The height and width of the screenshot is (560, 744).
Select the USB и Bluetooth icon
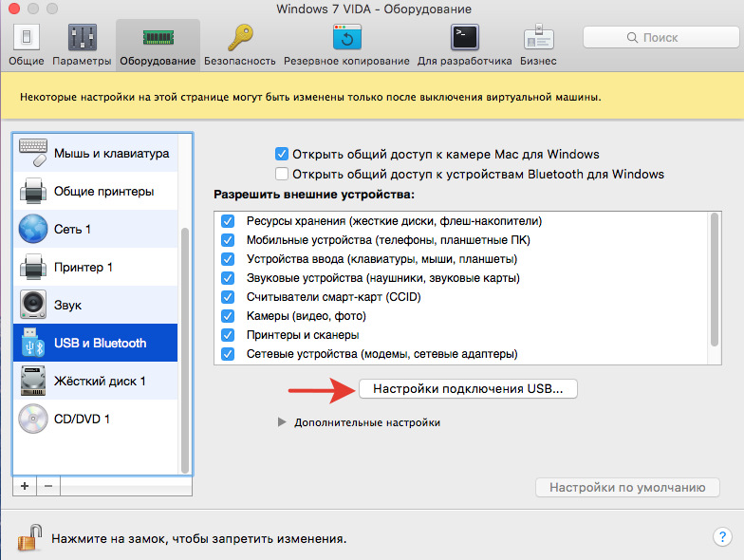(x=32, y=343)
